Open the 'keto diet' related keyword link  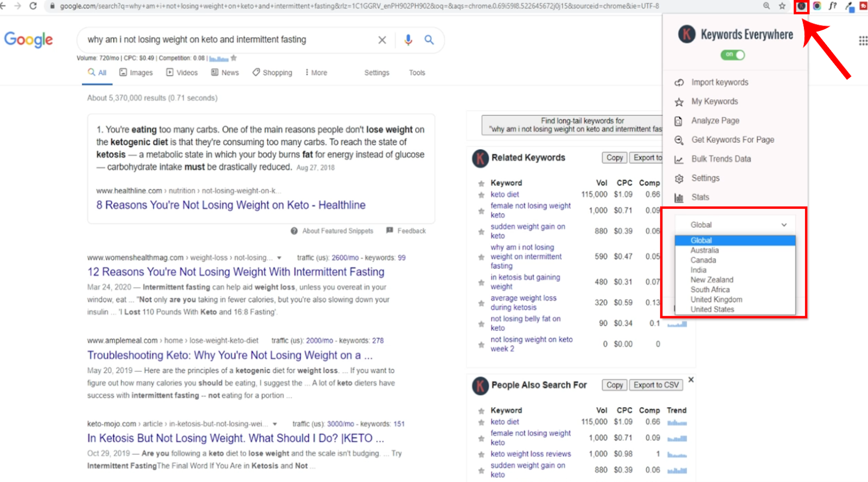(505, 195)
